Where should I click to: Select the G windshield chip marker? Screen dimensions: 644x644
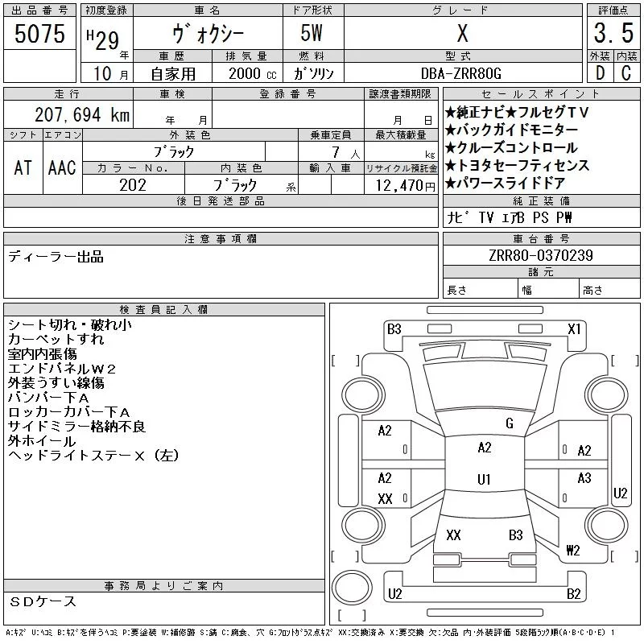click(x=510, y=423)
